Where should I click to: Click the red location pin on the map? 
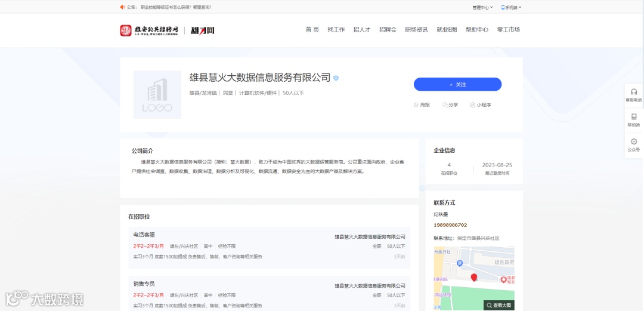pyautogui.click(x=474, y=277)
